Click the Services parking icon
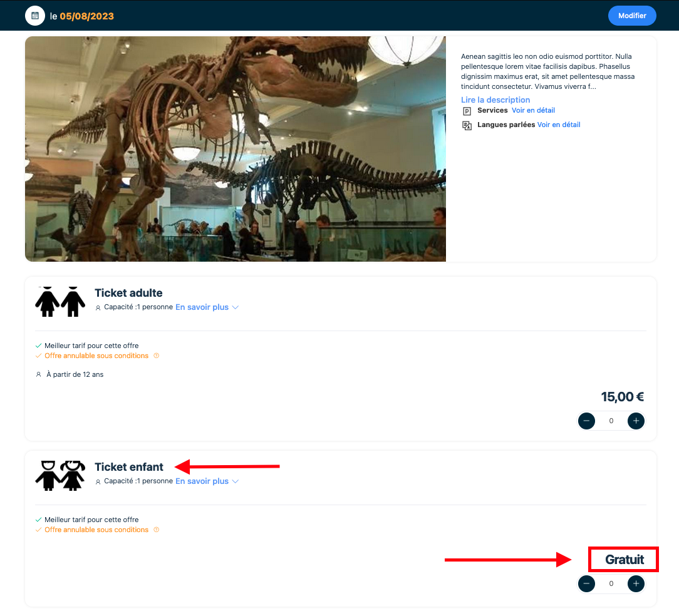 467,111
